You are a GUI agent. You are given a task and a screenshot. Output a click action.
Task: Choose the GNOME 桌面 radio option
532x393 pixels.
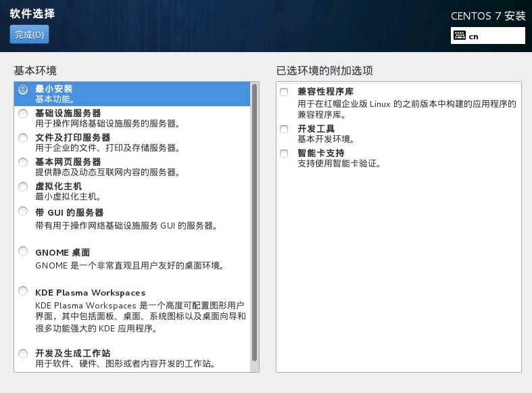(23, 251)
